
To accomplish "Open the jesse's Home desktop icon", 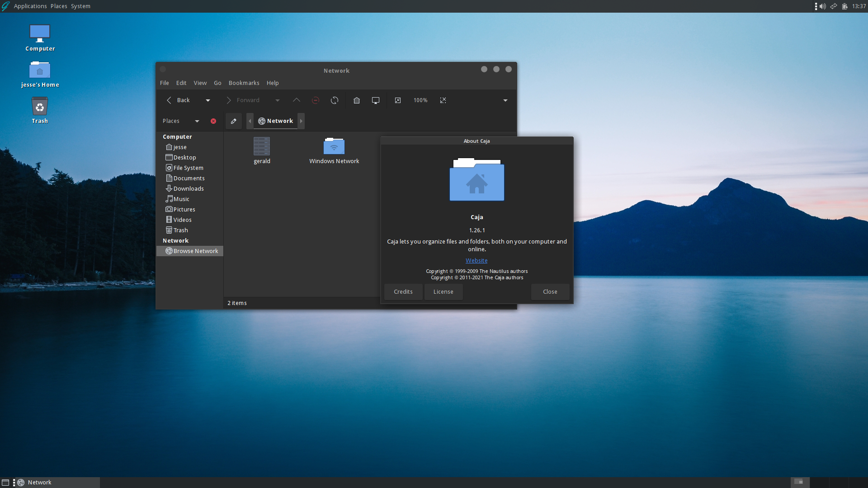I will click(40, 74).
